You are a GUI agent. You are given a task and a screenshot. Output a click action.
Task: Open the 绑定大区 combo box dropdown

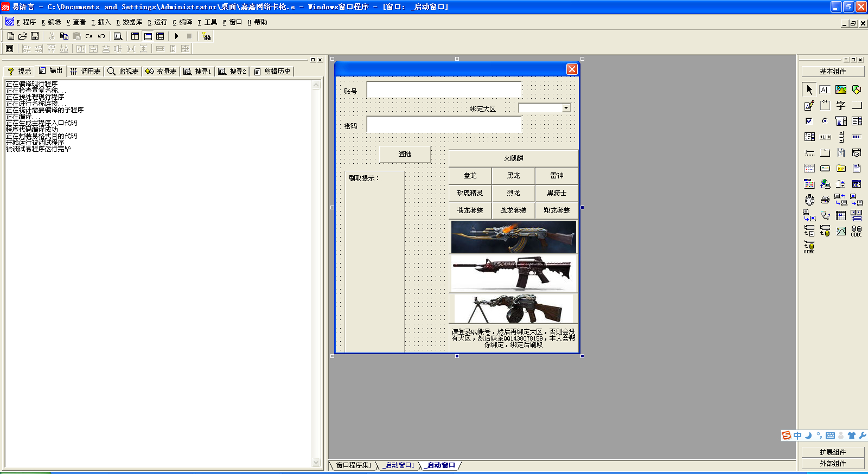pos(566,108)
